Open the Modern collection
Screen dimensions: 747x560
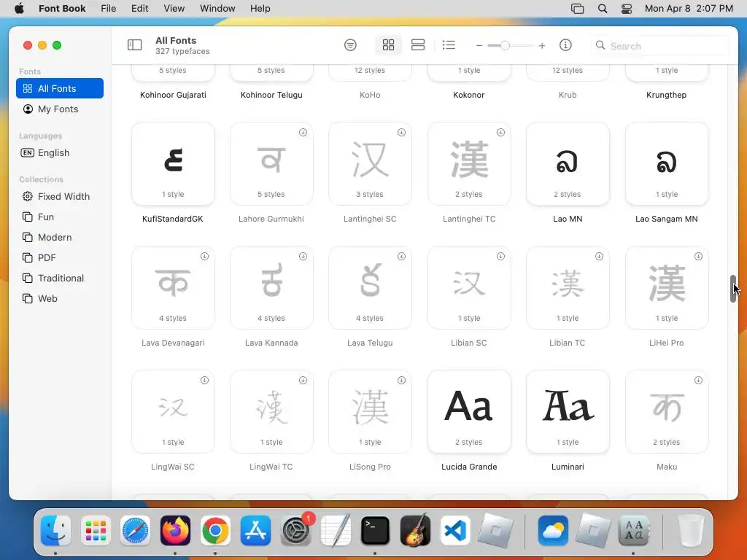tap(60, 238)
